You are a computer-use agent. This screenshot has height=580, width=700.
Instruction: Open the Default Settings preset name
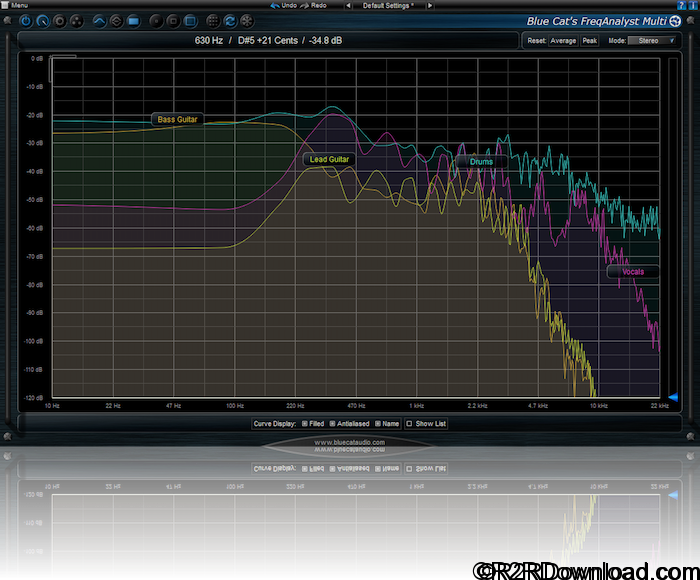coord(388,5)
